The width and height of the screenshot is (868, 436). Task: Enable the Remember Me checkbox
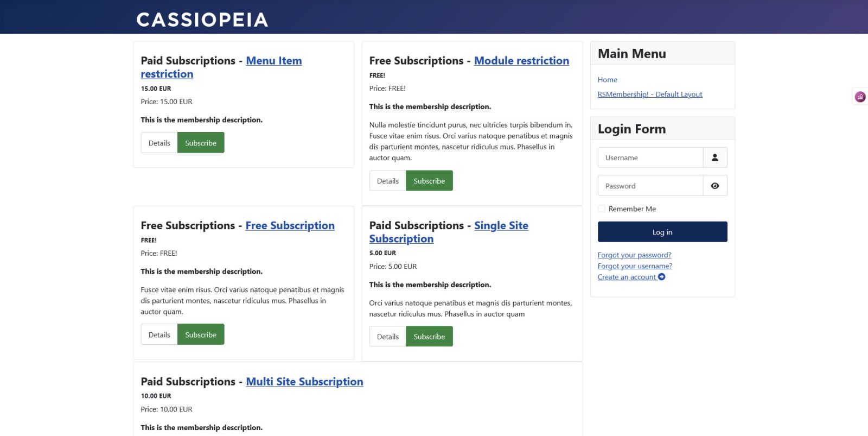tap(602, 208)
